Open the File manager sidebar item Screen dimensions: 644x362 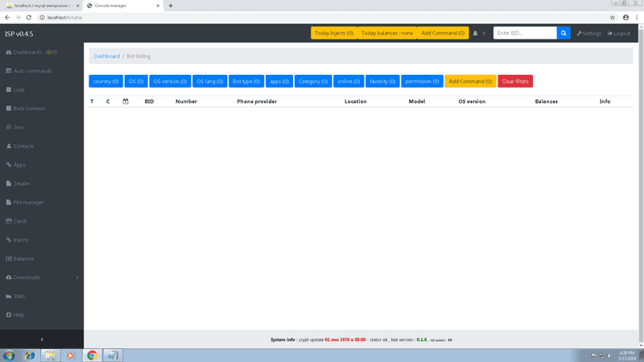click(28, 202)
